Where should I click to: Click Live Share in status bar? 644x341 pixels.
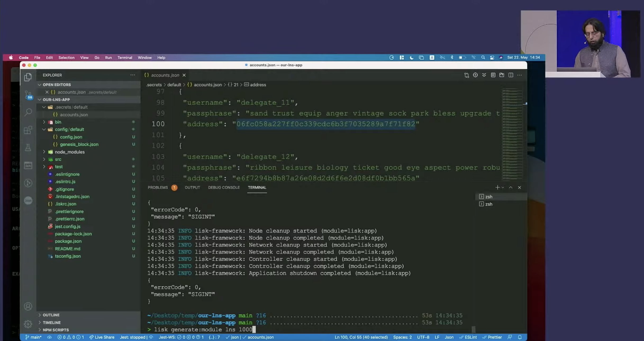click(x=102, y=337)
